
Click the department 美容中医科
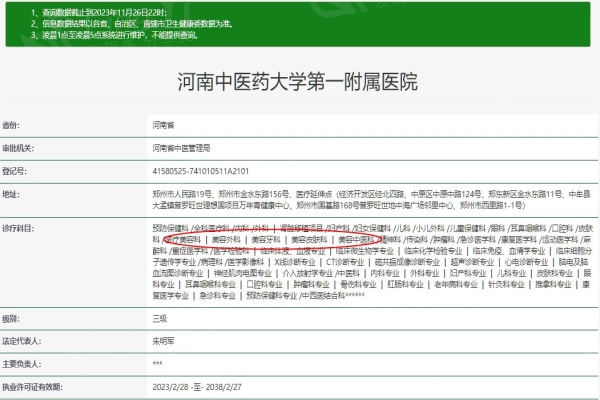coord(356,240)
